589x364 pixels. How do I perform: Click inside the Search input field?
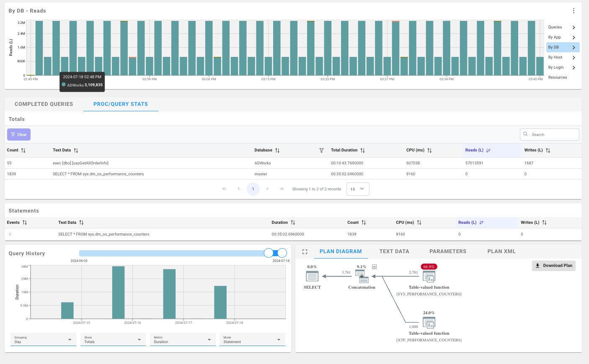(549, 134)
